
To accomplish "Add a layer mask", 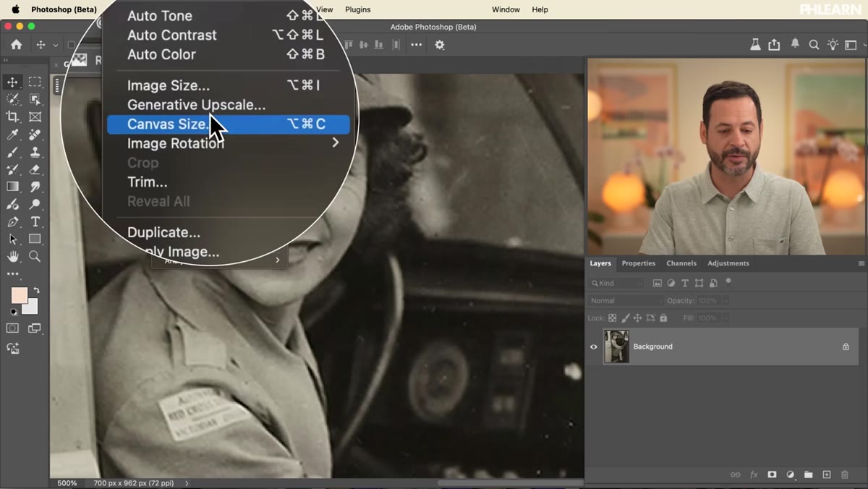I will pos(772,475).
